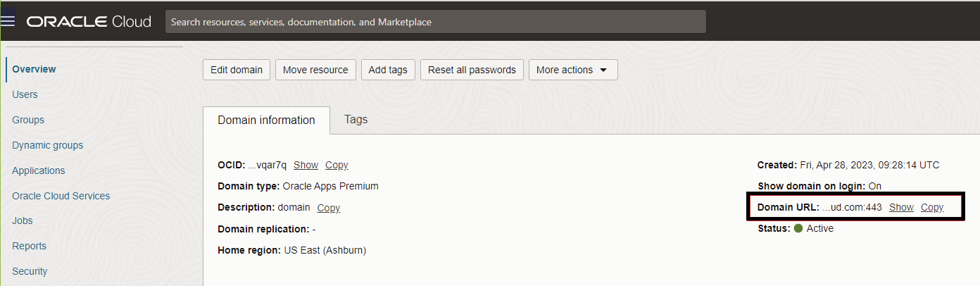Click the Move resource button
This screenshot has height=286, width=980.
(315, 70)
